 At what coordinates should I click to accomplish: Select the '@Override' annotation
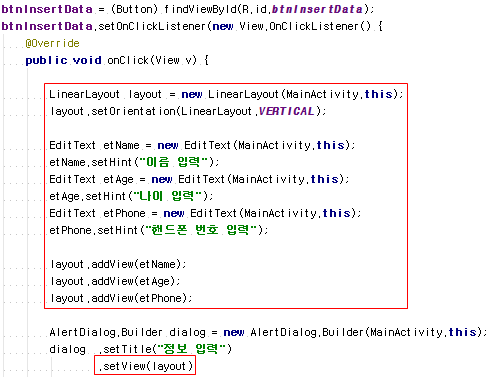52,43
